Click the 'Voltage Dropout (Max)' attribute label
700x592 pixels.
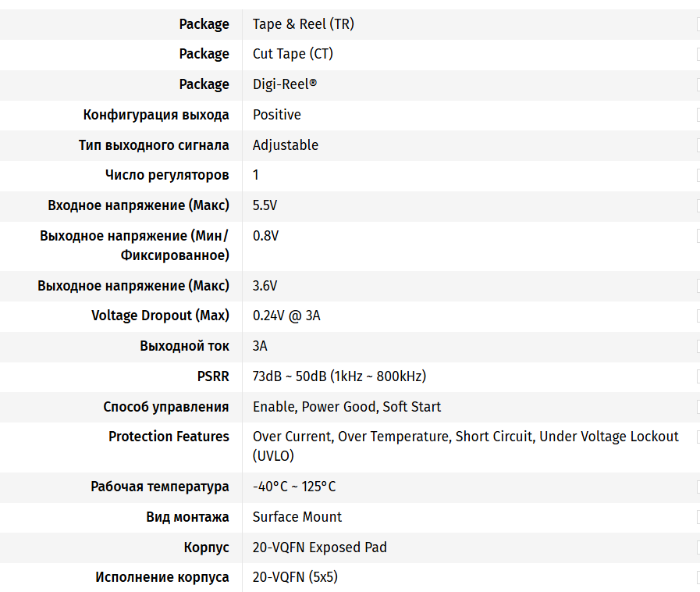160,316
